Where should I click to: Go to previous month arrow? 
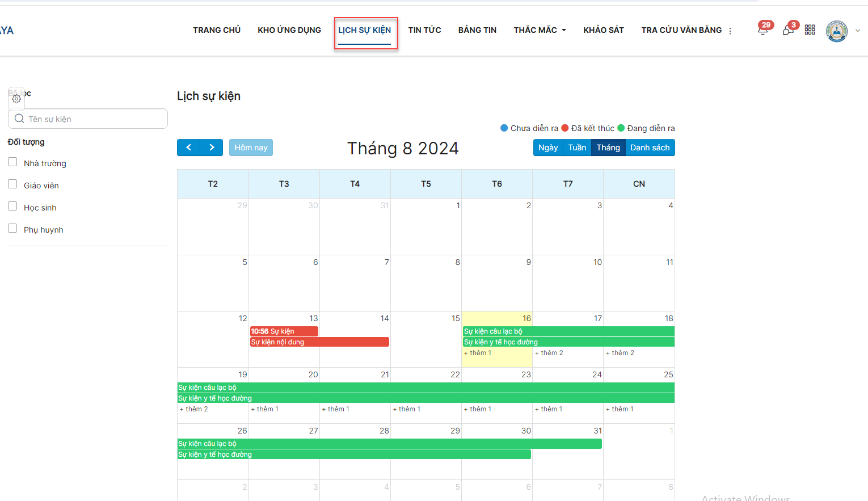[188, 148]
